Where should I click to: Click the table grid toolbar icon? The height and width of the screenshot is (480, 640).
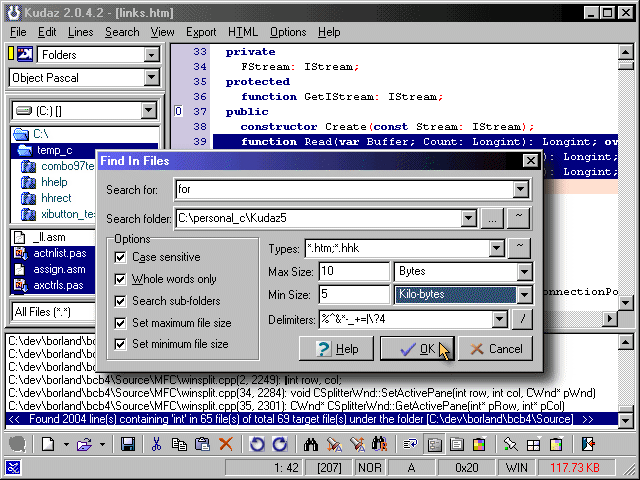(533, 444)
